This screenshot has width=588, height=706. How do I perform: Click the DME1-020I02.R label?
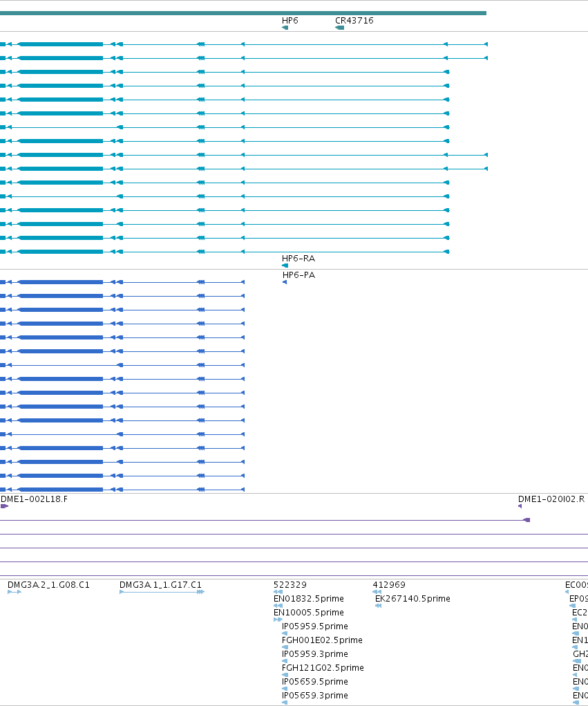click(551, 499)
